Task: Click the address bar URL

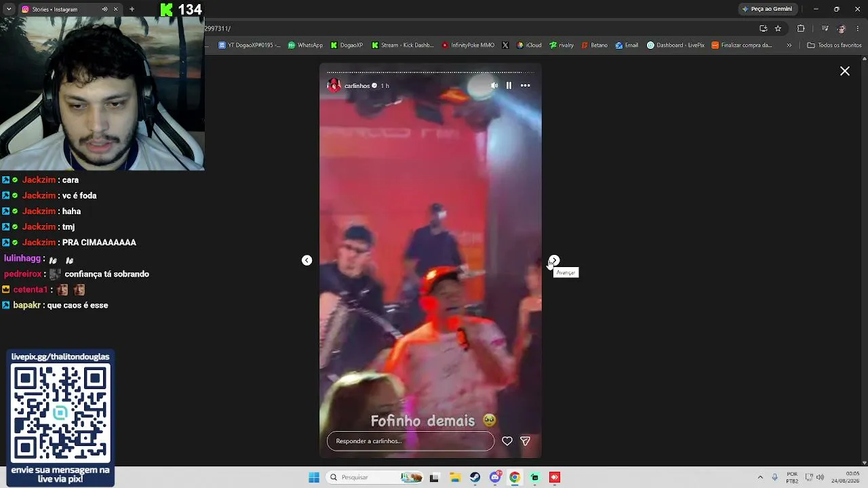Action: pos(218,28)
